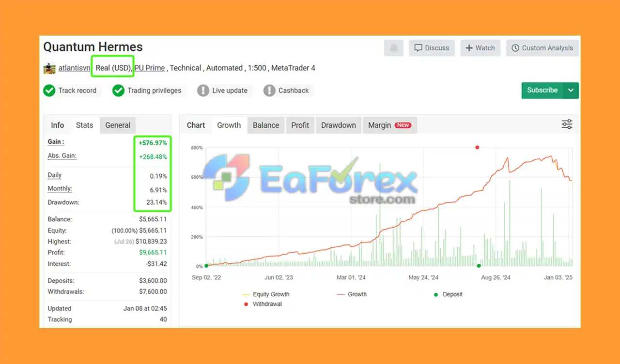The width and height of the screenshot is (620, 364).
Task: Click the Cashback label
Action: coord(294,91)
